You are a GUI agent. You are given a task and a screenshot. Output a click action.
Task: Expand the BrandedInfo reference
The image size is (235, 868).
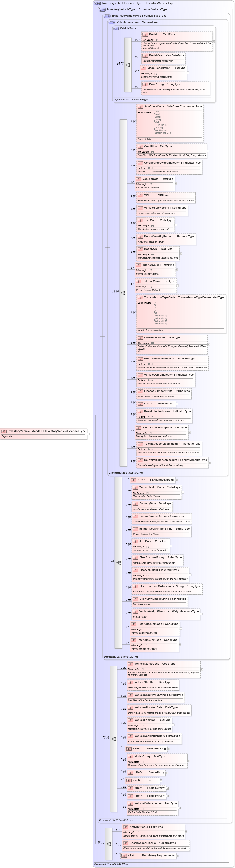pyautogui.click(x=177, y=404)
